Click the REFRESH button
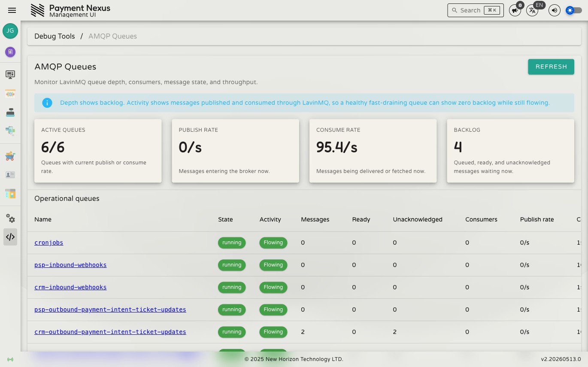 (551, 67)
